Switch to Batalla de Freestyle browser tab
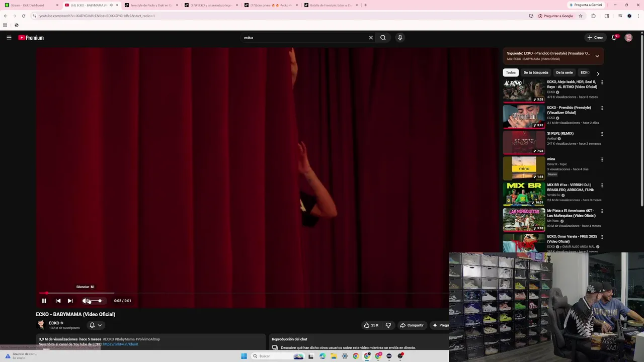The height and width of the screenshot is (362, 644). pyautogui.click(x=330, y=5)
